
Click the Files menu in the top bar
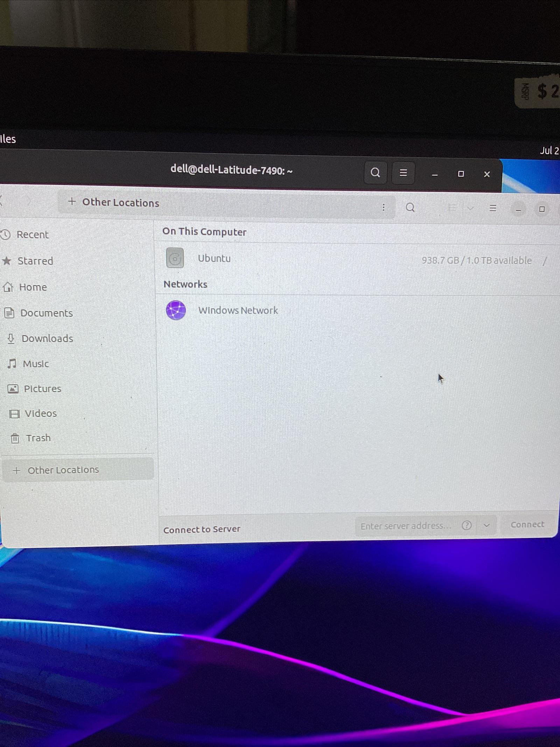pos(7,139)
